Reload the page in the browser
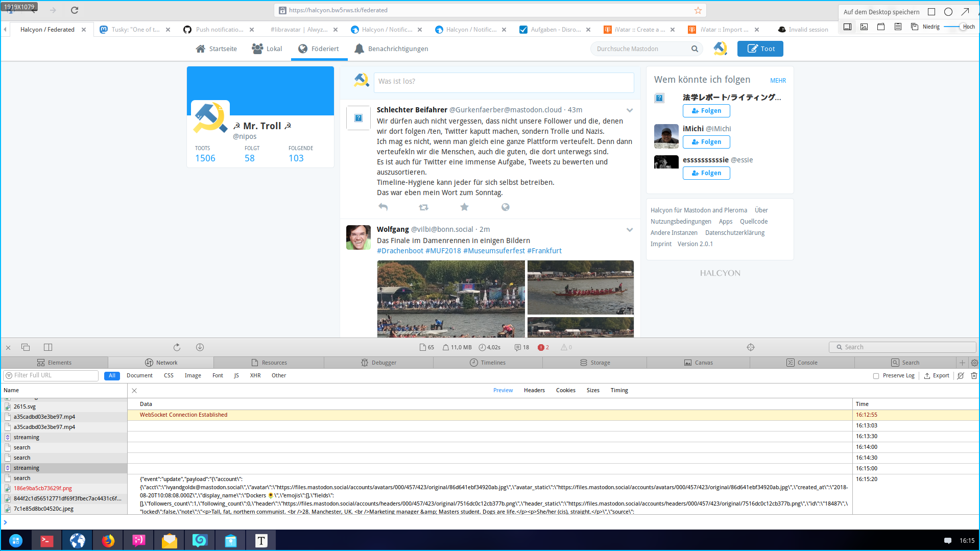This screenshot has width=980, height=551. pyautogui.click(x=75, y=10)
